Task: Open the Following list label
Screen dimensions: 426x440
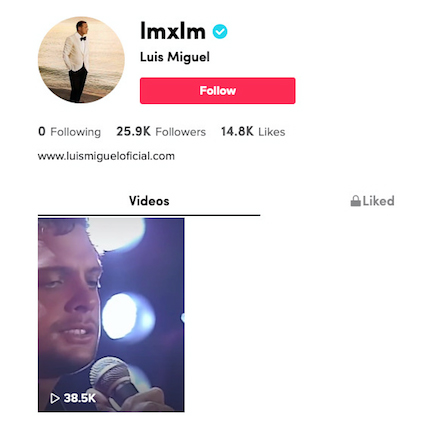Action: [75, 132]
